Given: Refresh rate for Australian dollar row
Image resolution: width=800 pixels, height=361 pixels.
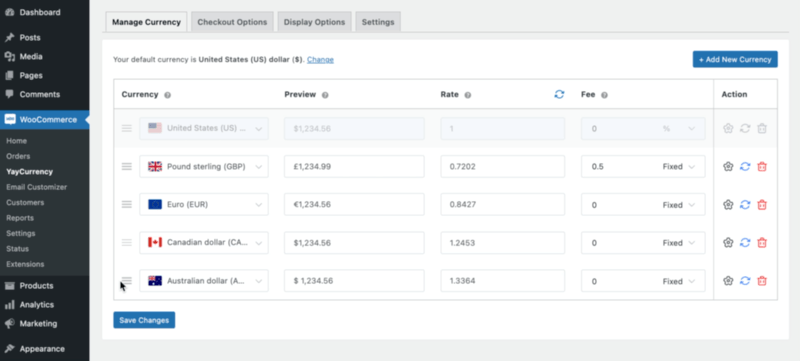Looking at the screenshot, I should (x=745, y=280).
